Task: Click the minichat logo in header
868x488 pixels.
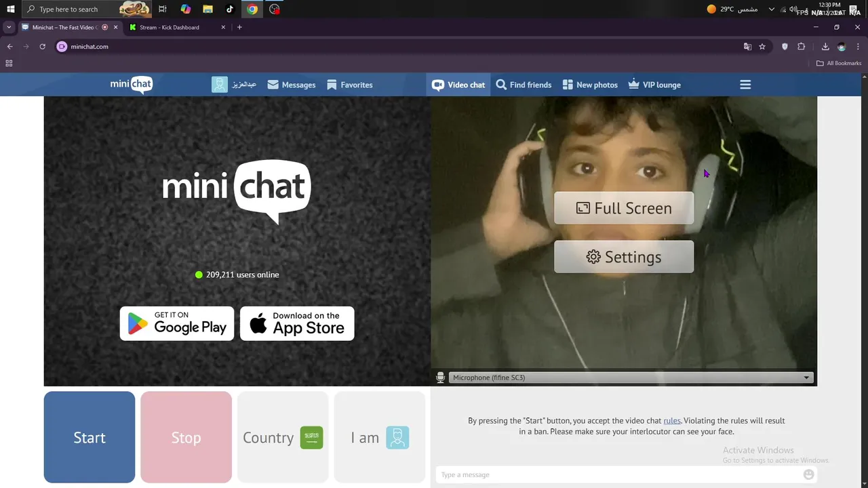Action: [132, 85]
